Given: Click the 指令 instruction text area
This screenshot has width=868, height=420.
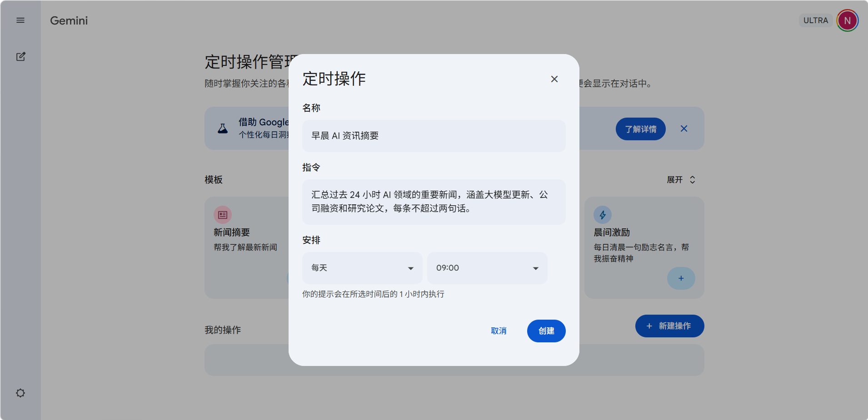Looking at the screenshot, I should pos(434,202).
